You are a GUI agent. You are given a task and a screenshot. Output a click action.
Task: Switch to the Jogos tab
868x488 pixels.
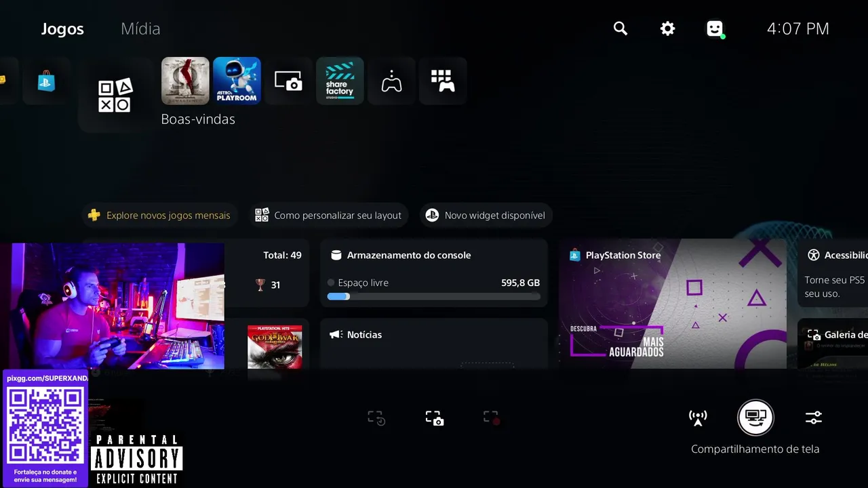(62, 28)
